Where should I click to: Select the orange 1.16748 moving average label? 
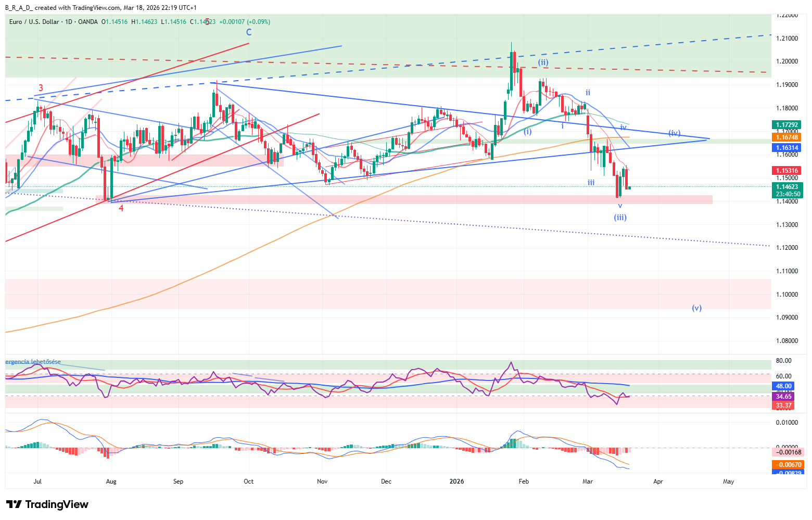tap(787, 137)
